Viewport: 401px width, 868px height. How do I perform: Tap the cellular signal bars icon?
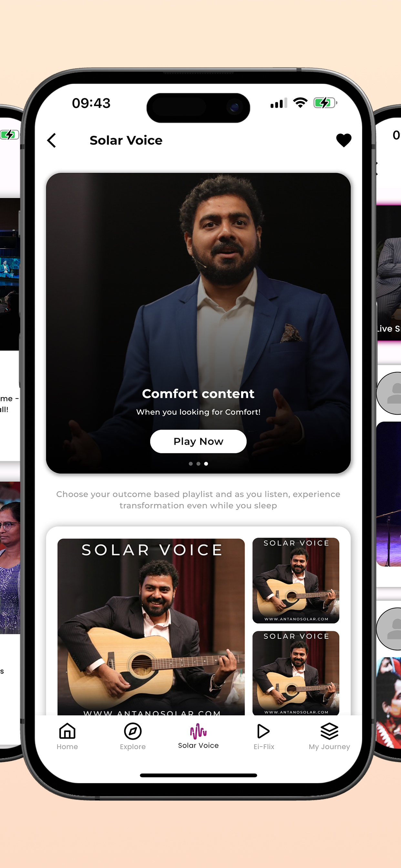pyautogui.click(x=279, y=103)
